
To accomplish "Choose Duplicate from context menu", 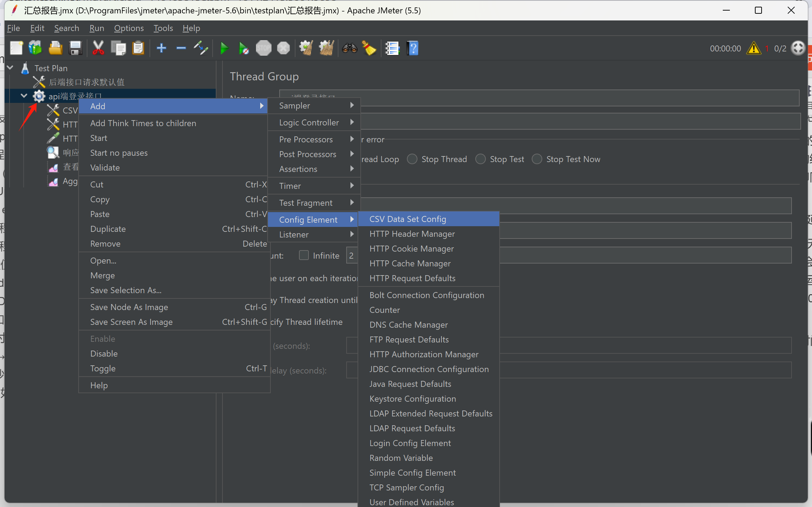I will click(174, 229).
